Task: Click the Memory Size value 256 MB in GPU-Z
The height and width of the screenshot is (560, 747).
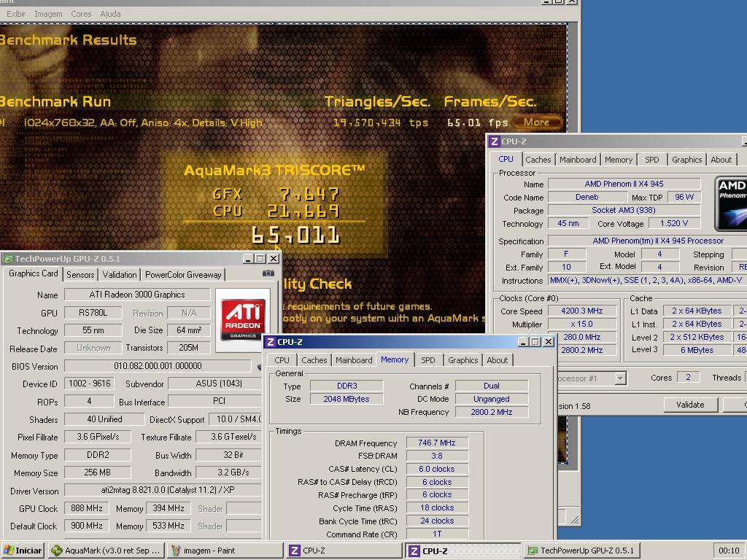Action: point(98,472)
